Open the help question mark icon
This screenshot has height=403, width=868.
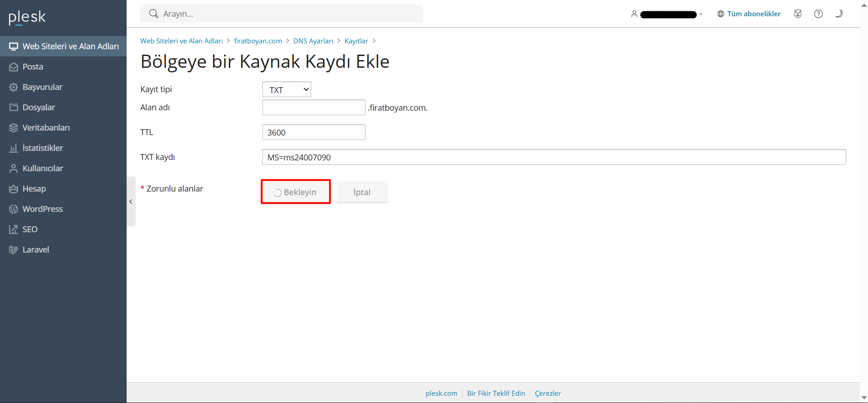pyautogui.click(x=818, y=14)
